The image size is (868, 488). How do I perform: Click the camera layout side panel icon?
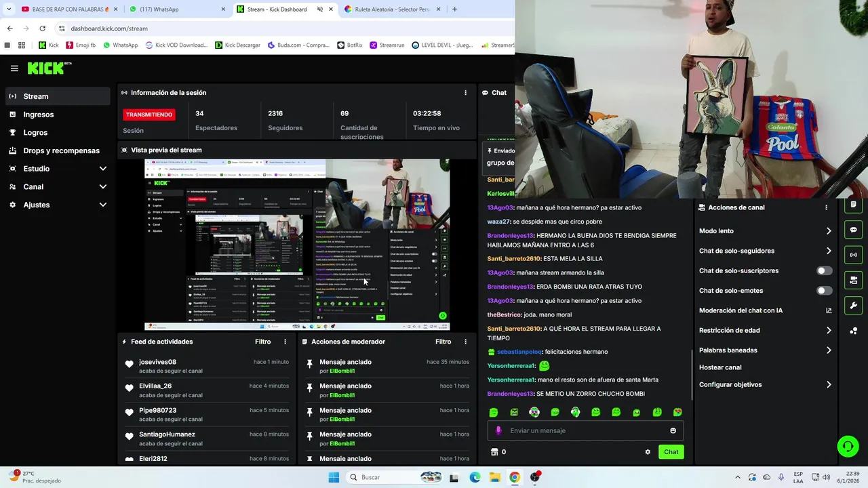[x=853, y=280]
